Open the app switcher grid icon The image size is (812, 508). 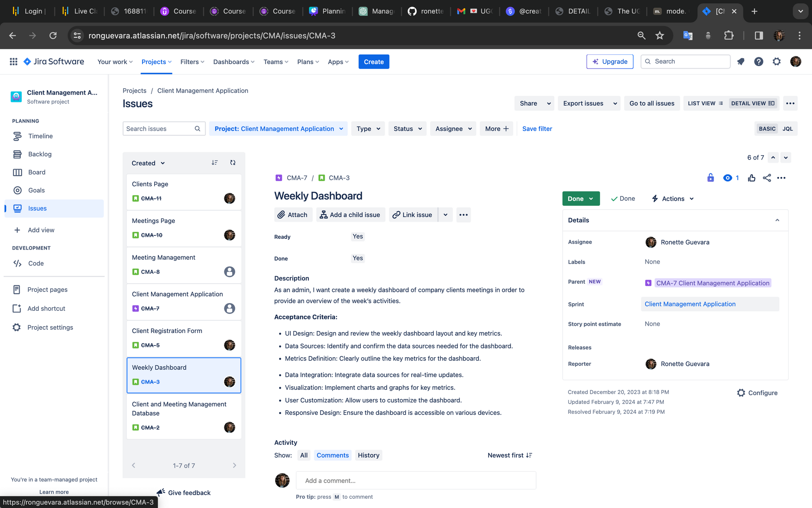point(13,62)
